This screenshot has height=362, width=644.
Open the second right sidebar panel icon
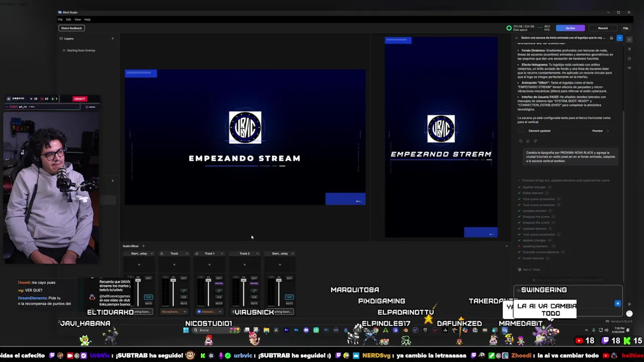(x=629, y=49)
